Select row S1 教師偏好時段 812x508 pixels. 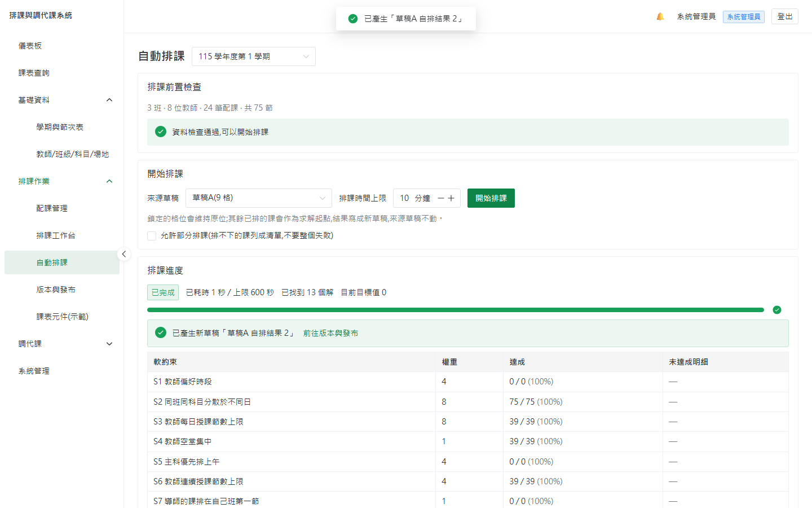coord(468,382)
